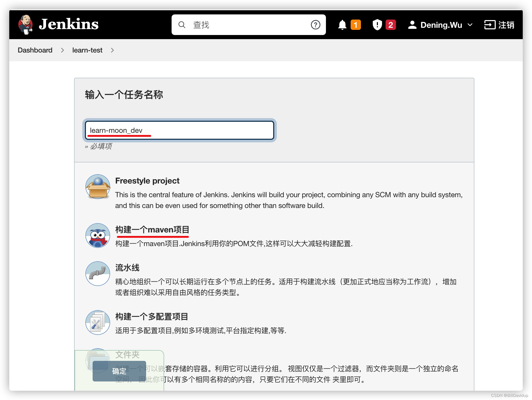Expand chevron after Dashboard breadcrumb
The height and width of the screenshot is (400, 532).
[62, 50]
